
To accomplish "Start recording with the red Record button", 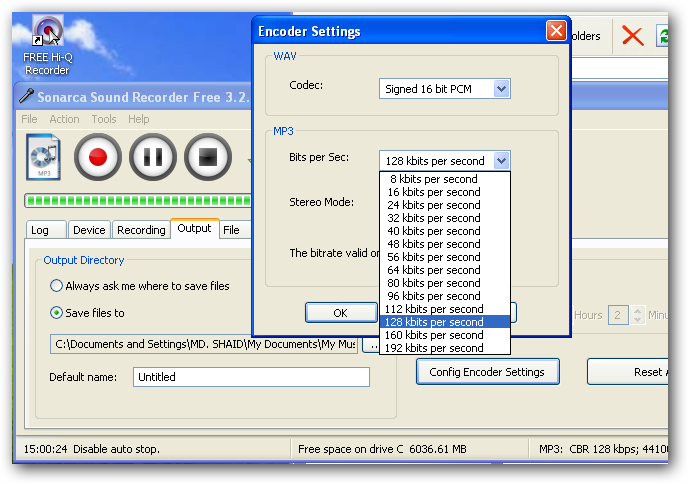I will [x=97, y=157].
